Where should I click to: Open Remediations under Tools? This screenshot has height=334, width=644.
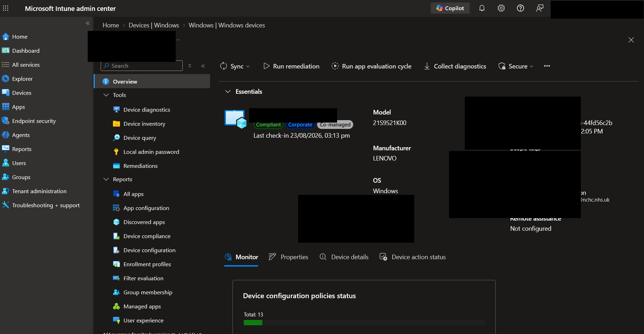click(140, 166)
